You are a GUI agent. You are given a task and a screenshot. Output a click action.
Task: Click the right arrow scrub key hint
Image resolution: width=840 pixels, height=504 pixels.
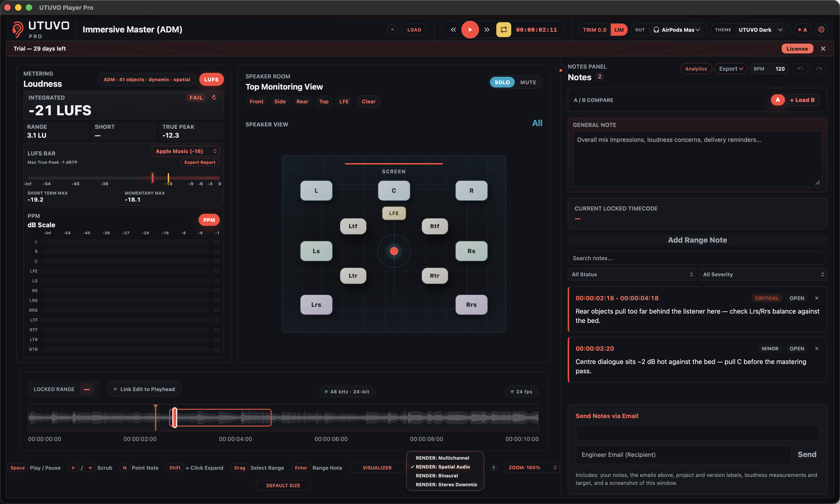(x=90, y=468)
